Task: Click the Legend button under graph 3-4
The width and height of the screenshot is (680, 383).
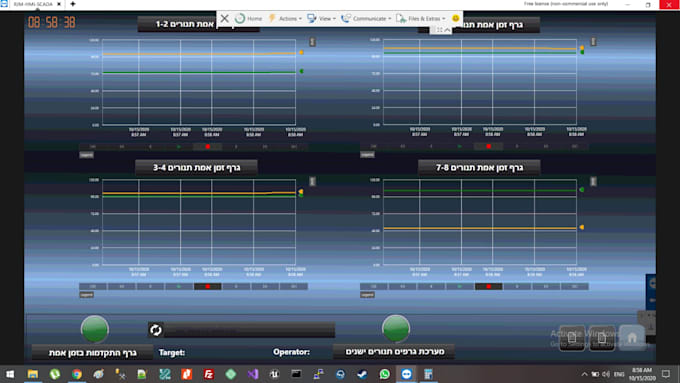Action: click(86, 295)
